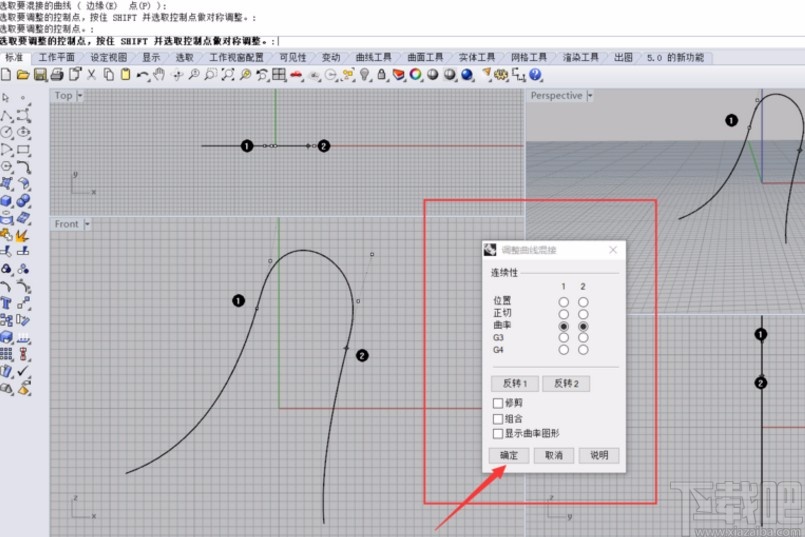Select the Pan hand tool
The height and width of the screenshot is (537, 805).
(x=159, y=75)
